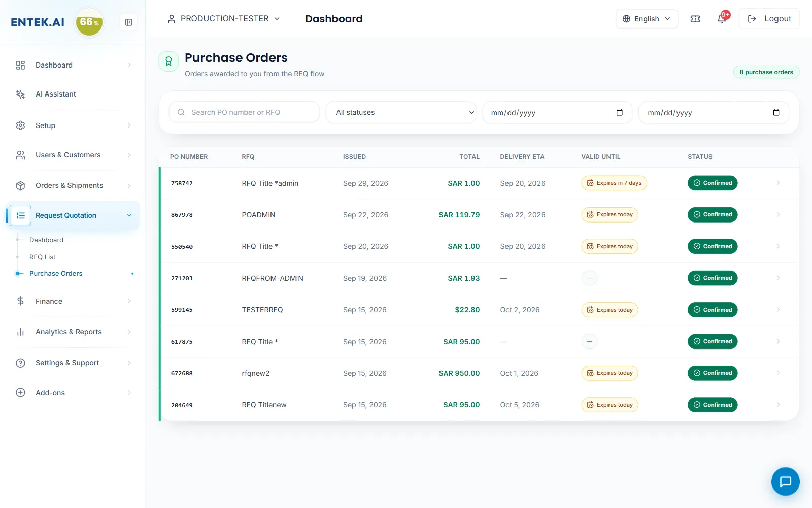Click the ENTEK.AI logo
This screenshot has height=508, width=812.
[x=38, y=22]
